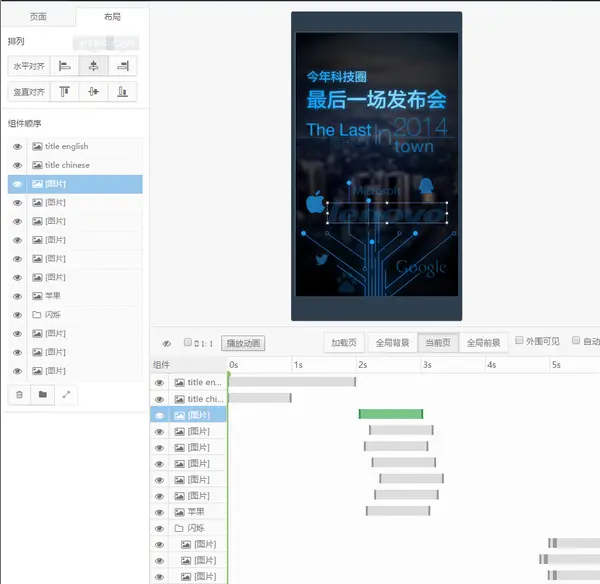Screen dimensions: 600x584
Task: Toggle eye of highlighted [图片] in 组件顺序
Action: pyautogui.click(x=17, y=184)
